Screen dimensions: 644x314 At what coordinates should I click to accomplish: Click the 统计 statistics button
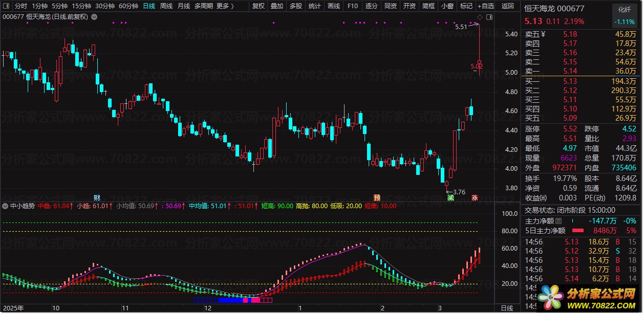pyautogui.click(x=314, y=6)
